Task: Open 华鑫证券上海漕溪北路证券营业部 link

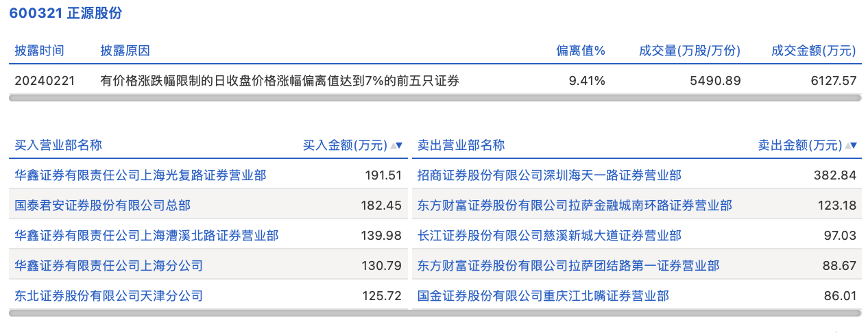Action: [x=146, y=236]
